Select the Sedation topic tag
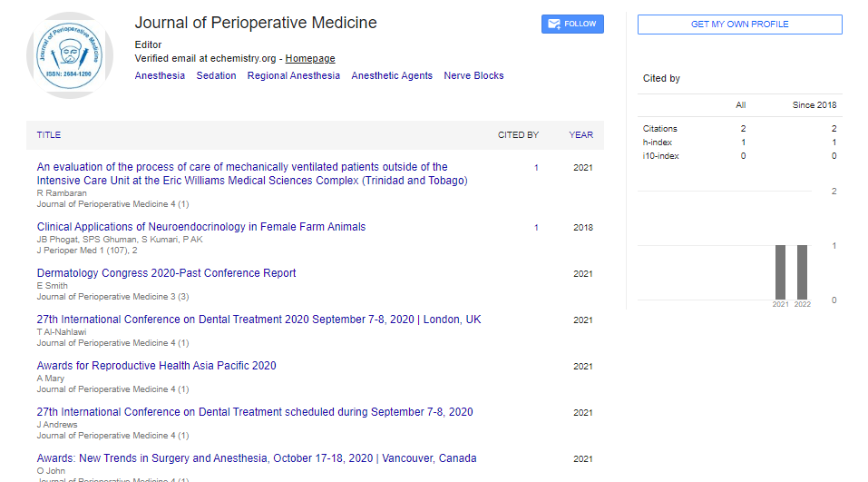Viewport: 868px width, 482px height. [x=216, y=76]
